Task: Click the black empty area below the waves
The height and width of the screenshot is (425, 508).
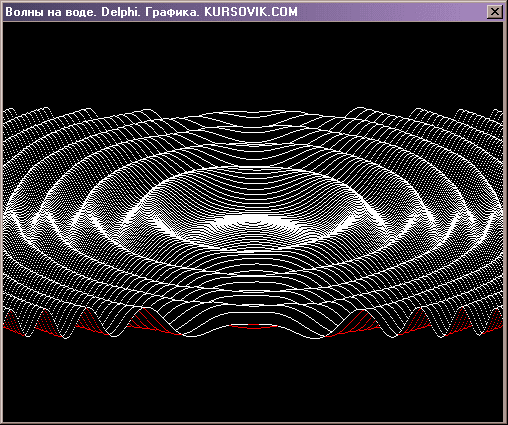Action: tap(253, 380)
